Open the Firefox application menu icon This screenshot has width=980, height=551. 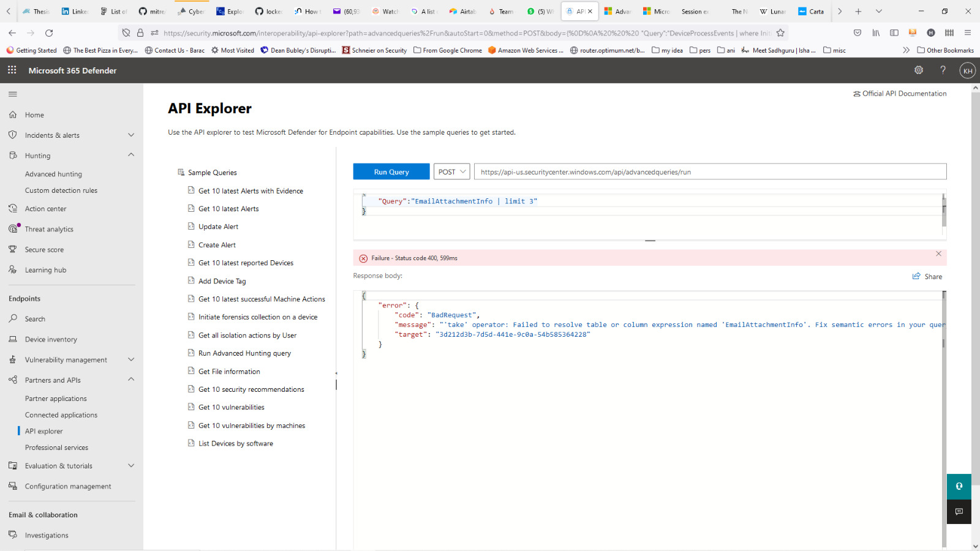(x=968, y=33)
